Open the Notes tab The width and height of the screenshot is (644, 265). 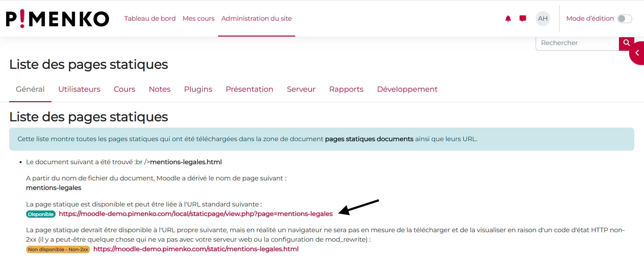(x=159, y=89)
